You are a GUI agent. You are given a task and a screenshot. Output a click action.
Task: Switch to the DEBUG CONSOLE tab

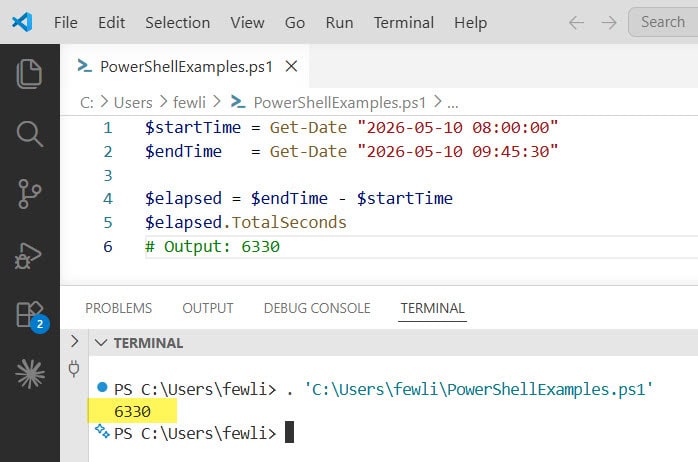click(x=317, y=308)
